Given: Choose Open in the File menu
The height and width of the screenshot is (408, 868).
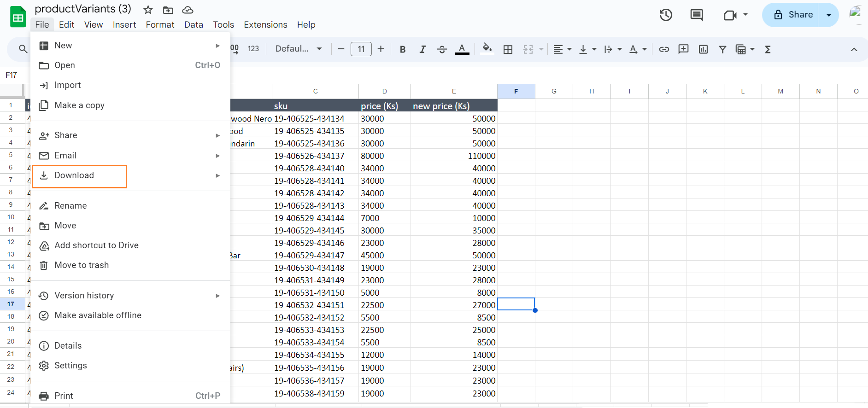Looking at the screenshot, I should click(130, 65).
